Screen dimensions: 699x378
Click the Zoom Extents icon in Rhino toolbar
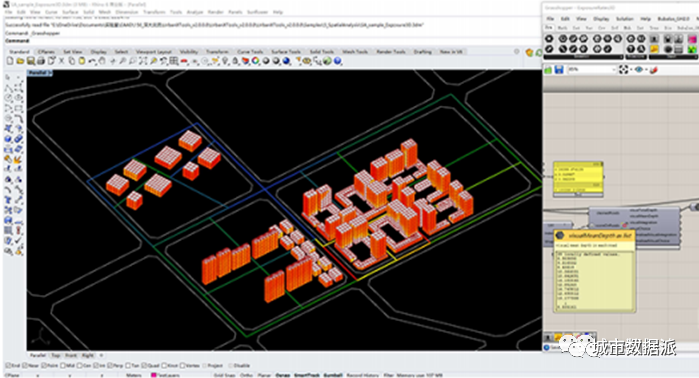coord(143,61)
